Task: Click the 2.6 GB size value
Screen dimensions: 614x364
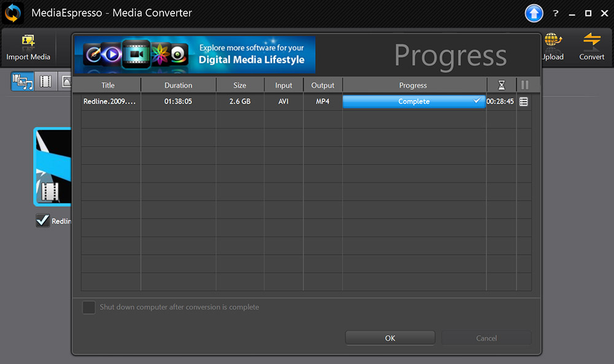Action: tap(239, 101)
